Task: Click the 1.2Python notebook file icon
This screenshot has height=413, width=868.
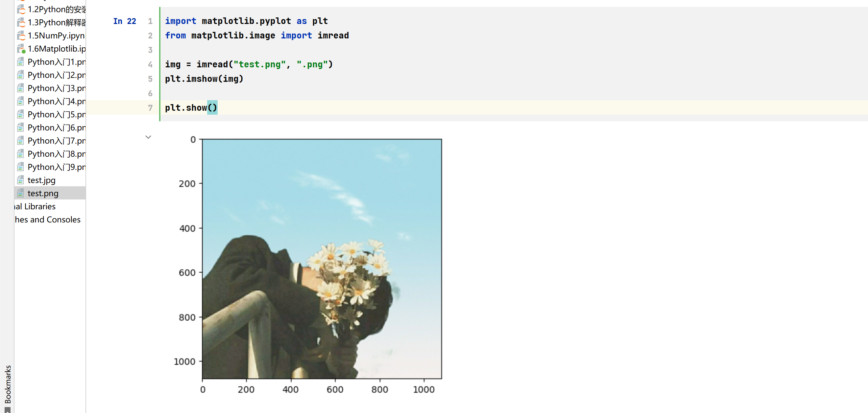Action: [21, 10]
